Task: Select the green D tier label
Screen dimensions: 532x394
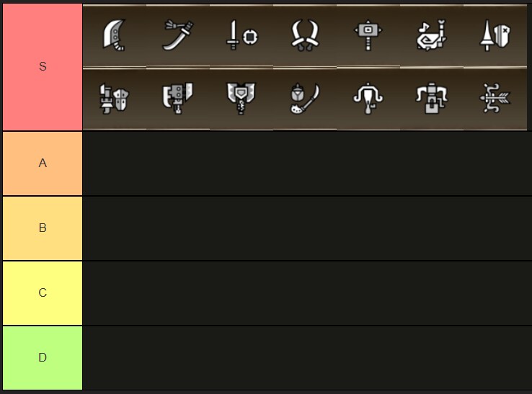Action: pos(43,358)
